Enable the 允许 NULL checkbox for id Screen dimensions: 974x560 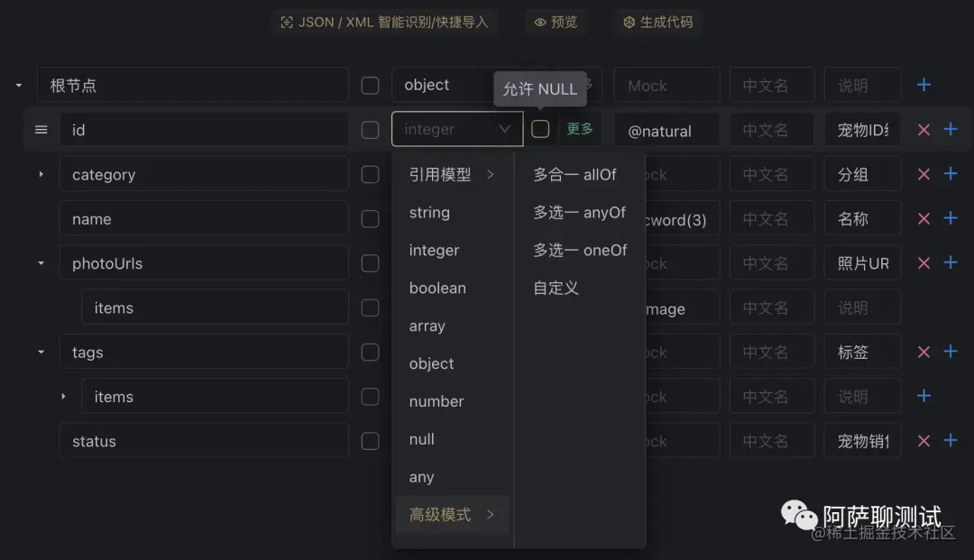click(x=540, y=129)
